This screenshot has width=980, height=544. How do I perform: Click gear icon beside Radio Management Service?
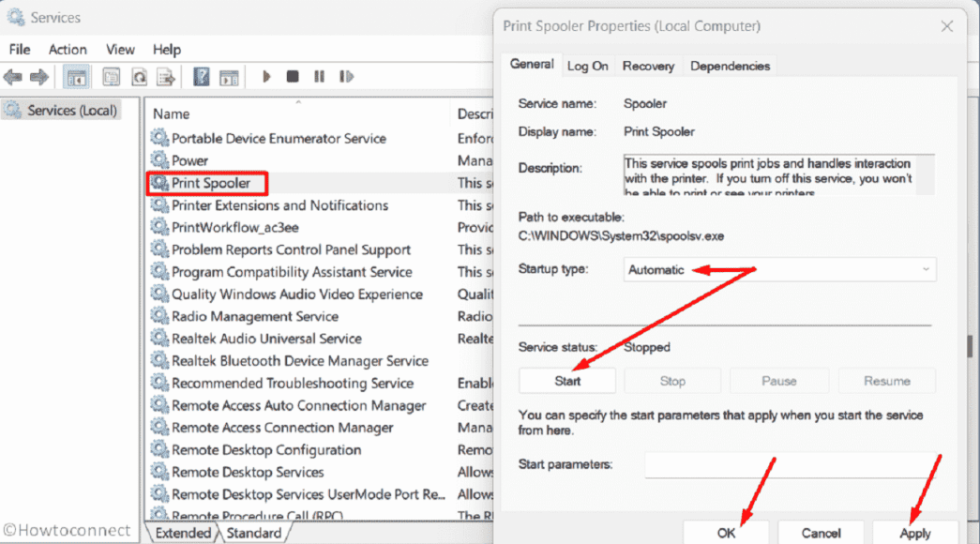click(160, 315)
